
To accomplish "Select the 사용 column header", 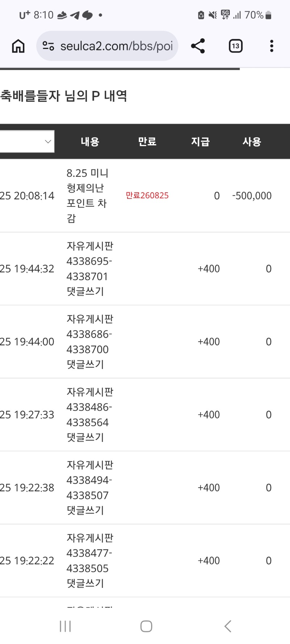I will [252, 142].
